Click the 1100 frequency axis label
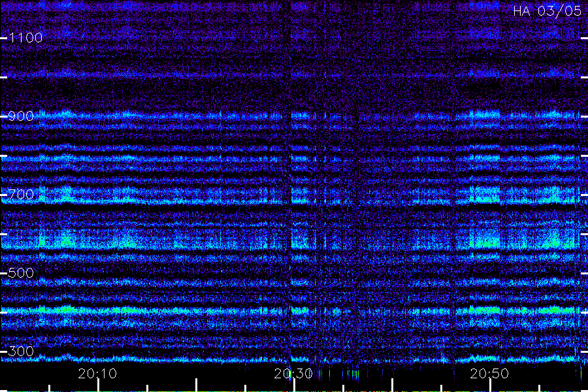Viewport: 588px width, 392px height. coord(26,37)
